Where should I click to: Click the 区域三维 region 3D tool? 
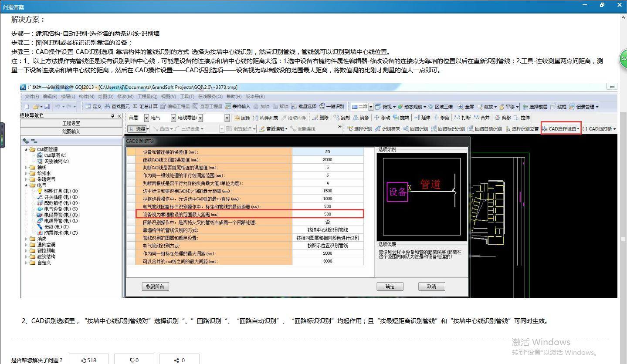(441, 107)
